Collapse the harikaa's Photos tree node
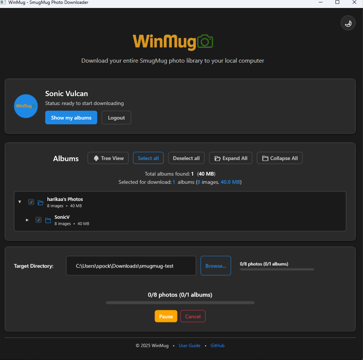Screen dimensions: 363x360 pyautogui.click(x=20, y=202)
